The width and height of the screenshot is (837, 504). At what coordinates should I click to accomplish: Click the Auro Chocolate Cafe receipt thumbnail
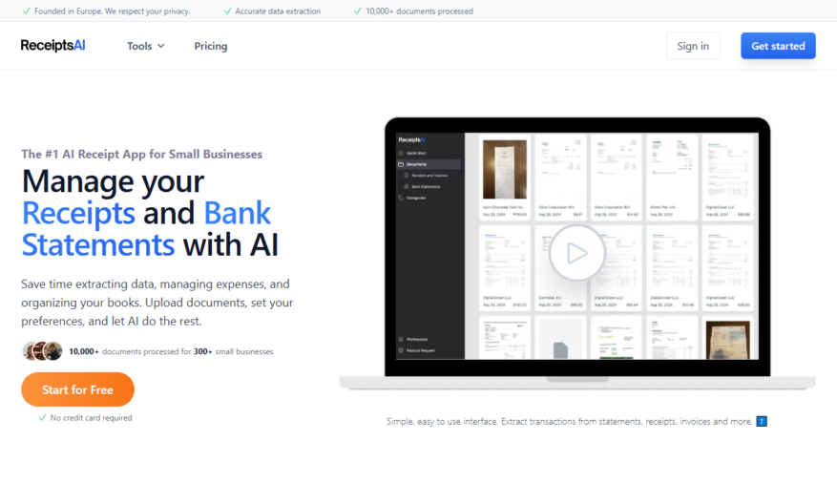[505, 170]
